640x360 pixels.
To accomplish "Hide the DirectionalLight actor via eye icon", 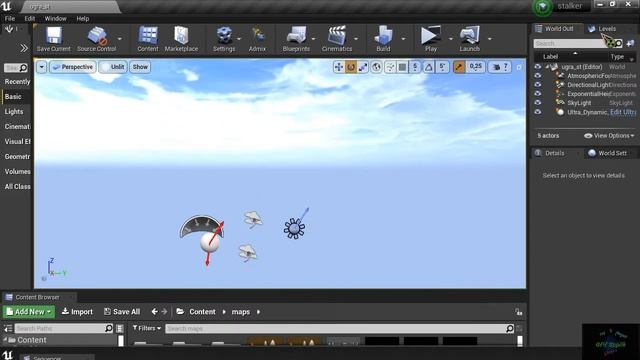I will click(x=538, y=85).
